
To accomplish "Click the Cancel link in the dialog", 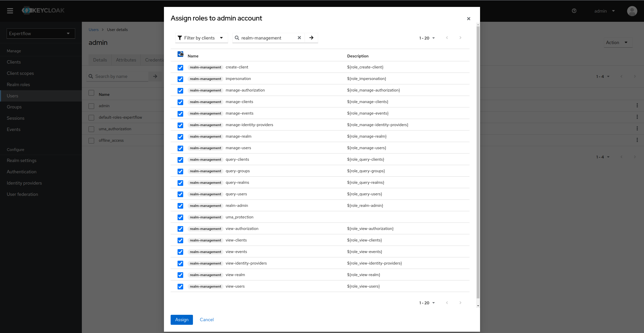I will click(207, 320).
